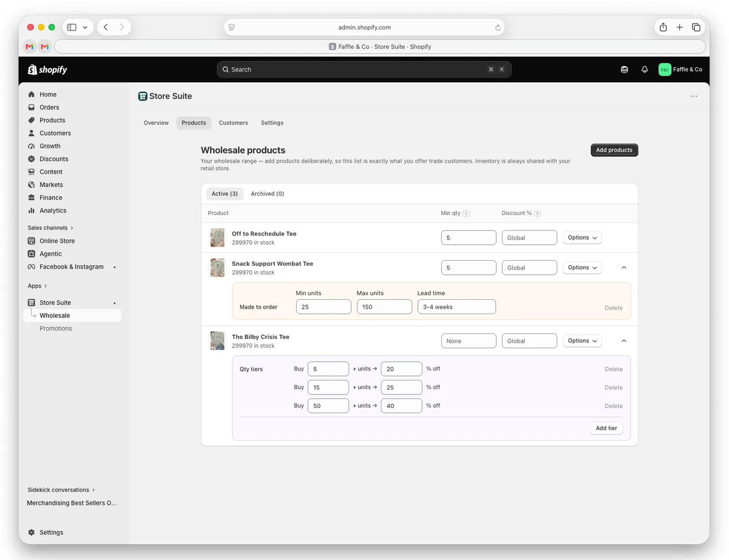729x560 pixels.
Task: Click the Lead time input field
Action: click(x=456, y=307)
